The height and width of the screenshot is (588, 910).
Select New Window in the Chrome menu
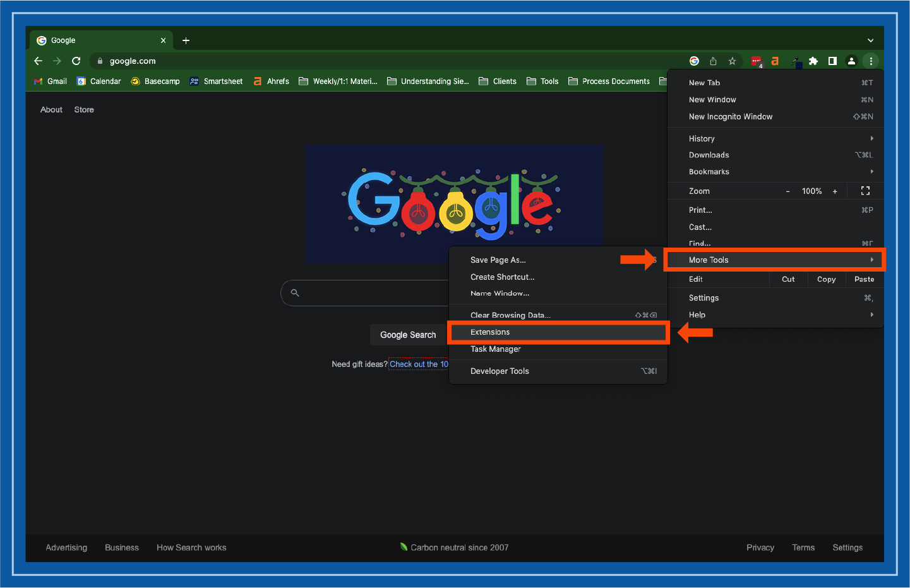(775, 100)
